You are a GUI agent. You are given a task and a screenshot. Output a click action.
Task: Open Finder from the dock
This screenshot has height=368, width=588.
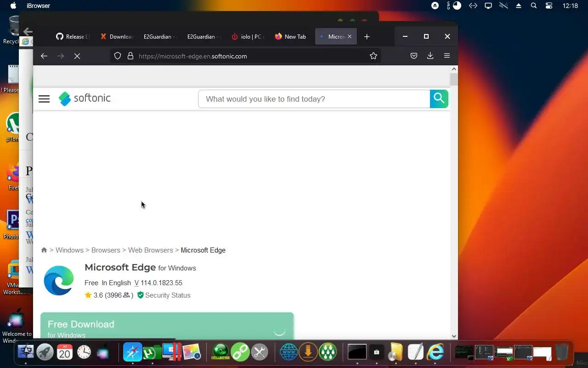point(26,352)
